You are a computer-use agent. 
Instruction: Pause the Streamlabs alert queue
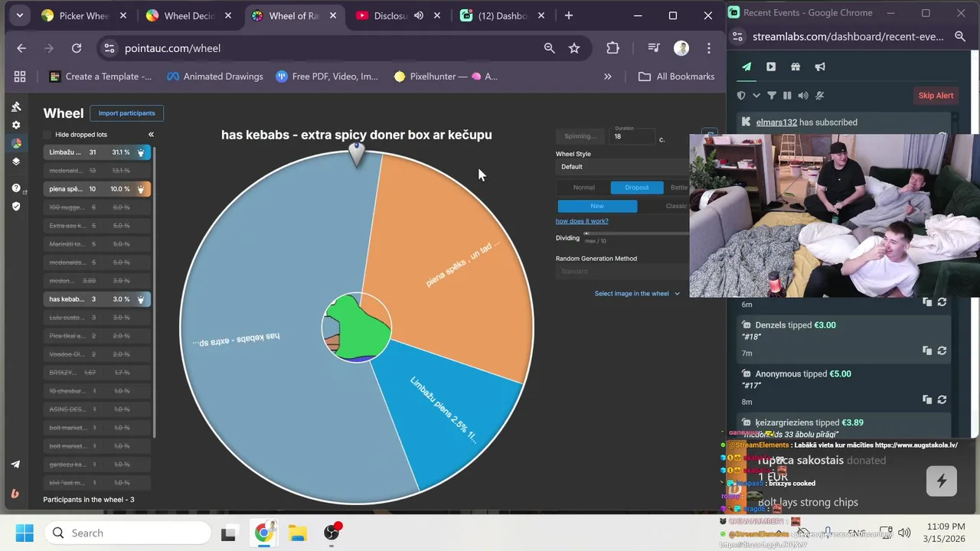(x=787, y=96)
